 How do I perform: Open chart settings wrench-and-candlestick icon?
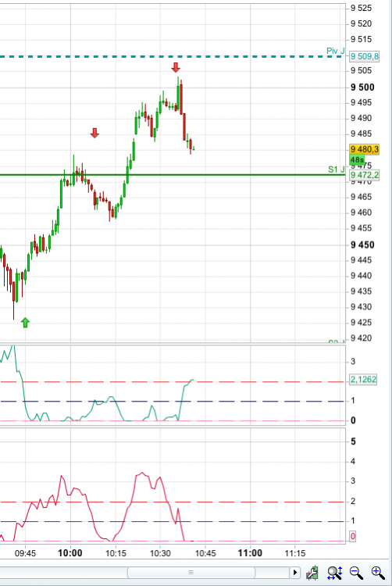[312, 573]
